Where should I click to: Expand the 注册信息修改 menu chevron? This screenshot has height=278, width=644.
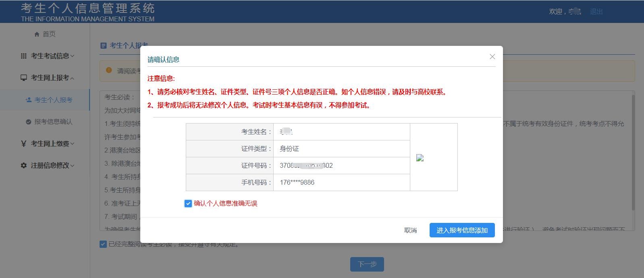click(x=73, y=165)
